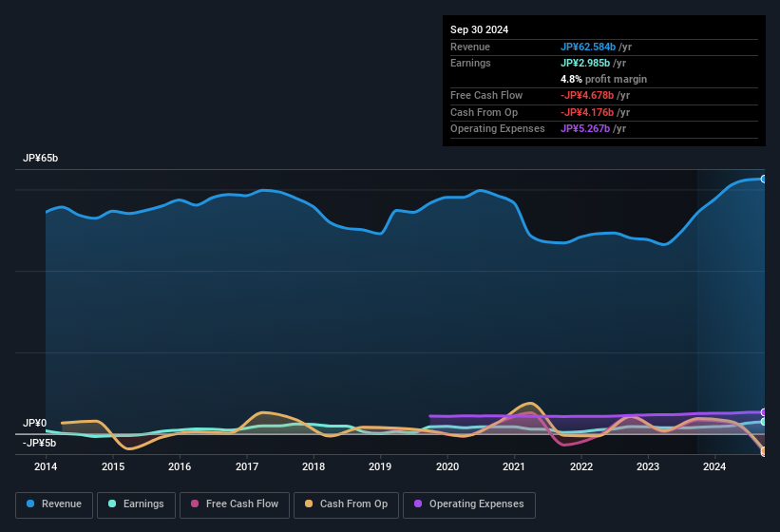The height and width of the screenshot is (532, 780).
Task: Click the -JP¥4.678b free cash flow value
Action: point(587,95)
